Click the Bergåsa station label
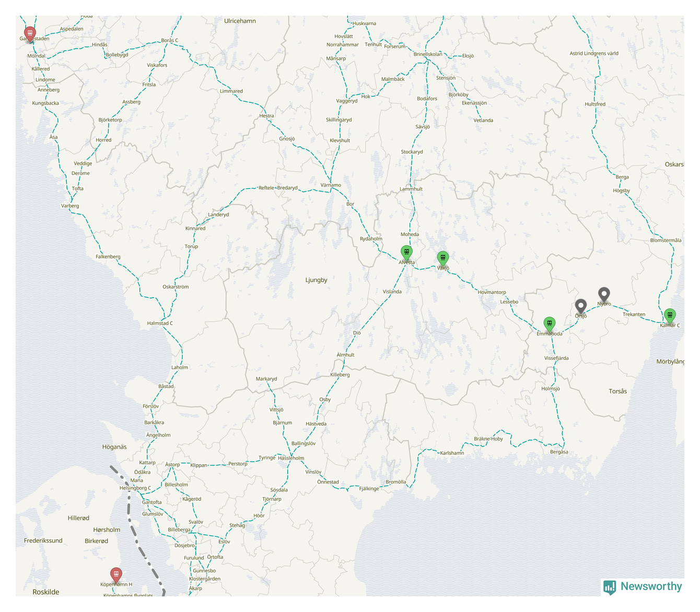The height and width of the screenshot is (612, 700). click(x=559, y=452)
